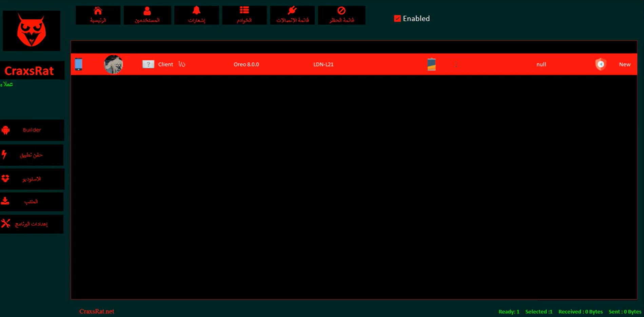Click the New status text
The image size is (644, 317).
click(x=625, y=64)
